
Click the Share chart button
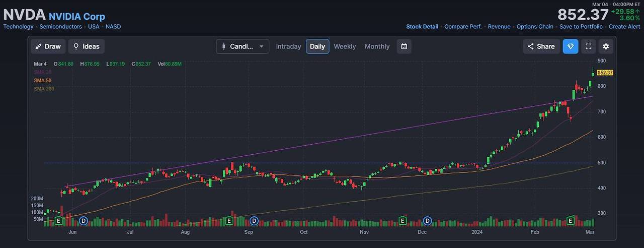coord(541,46)
